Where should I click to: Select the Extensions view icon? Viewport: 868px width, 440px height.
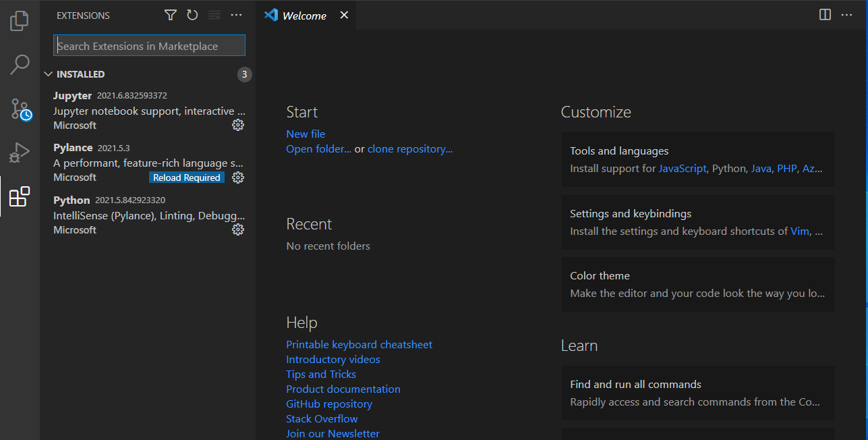click(x=20, y=196)
